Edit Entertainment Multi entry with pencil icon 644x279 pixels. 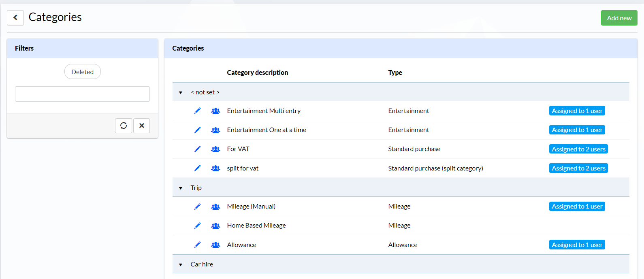197,111
